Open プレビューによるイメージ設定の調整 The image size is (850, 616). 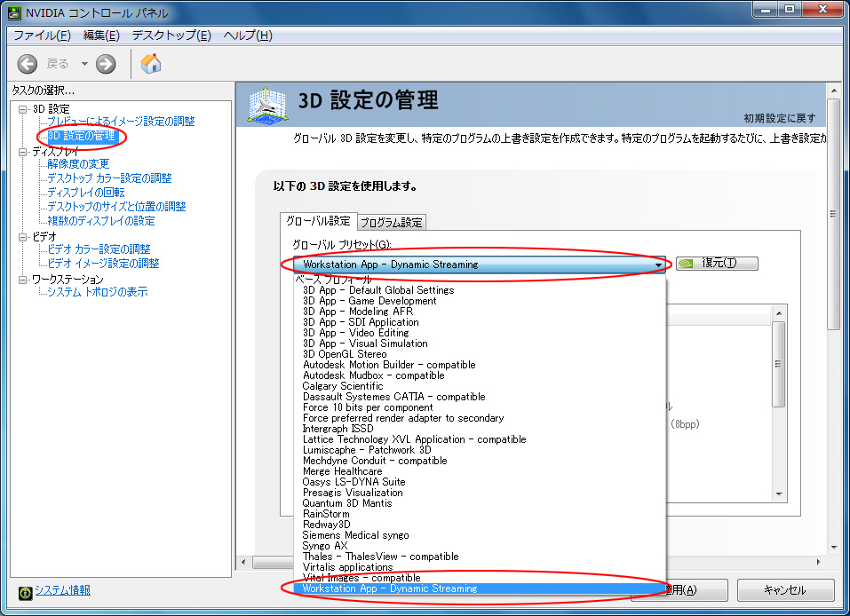(121, 122)
